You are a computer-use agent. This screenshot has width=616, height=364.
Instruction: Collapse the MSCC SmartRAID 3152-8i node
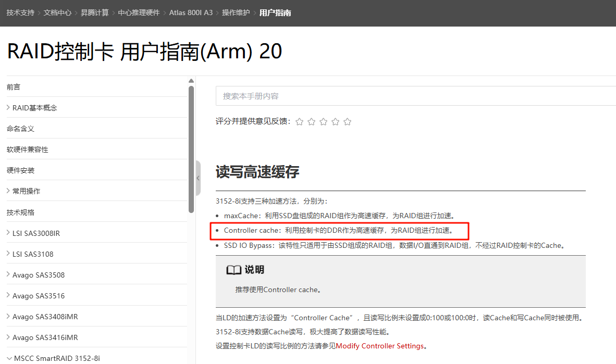point(9,358)
